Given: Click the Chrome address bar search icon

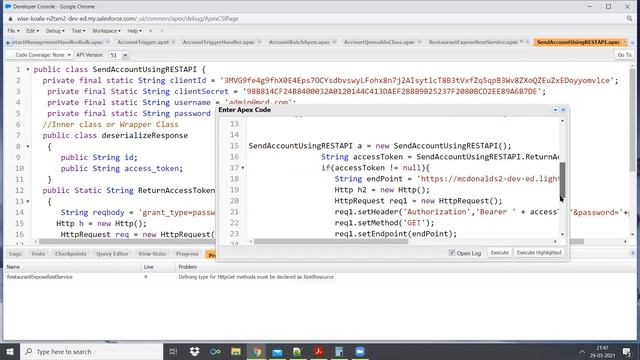Looking at the screenshot, I should point(629,19).
